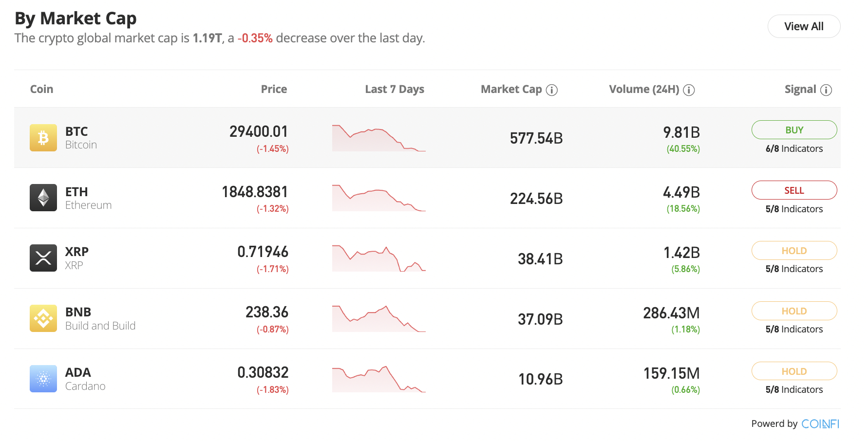Click the XRP price 0.71946
This screenshot has width=868, height=441.
pyautogui.click(x=263, y=252)
